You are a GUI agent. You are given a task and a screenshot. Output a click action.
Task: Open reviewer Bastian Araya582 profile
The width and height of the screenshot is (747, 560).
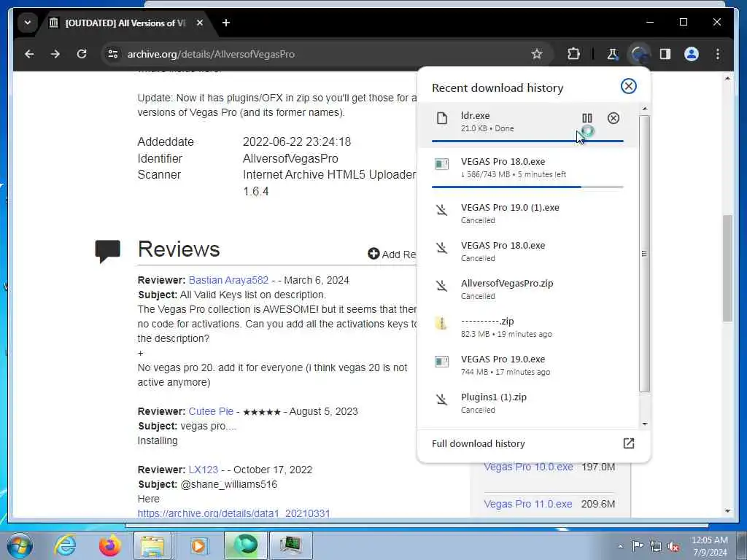tap(228, 280)
